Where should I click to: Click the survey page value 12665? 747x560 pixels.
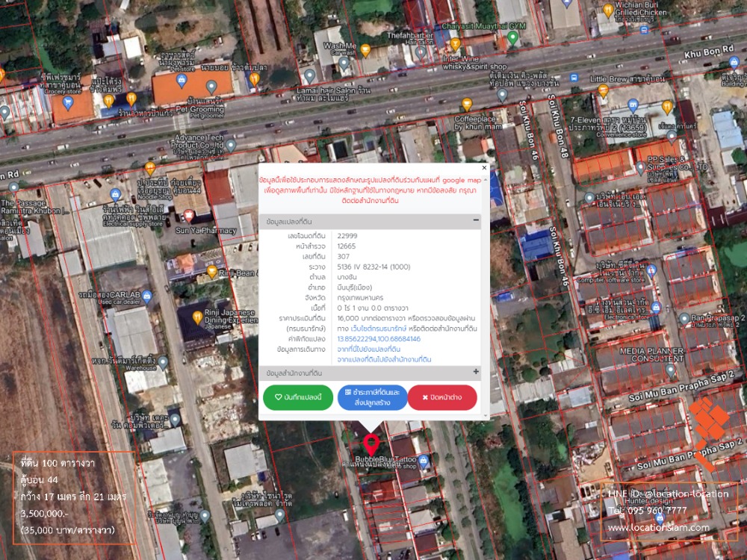click(347, 246)
